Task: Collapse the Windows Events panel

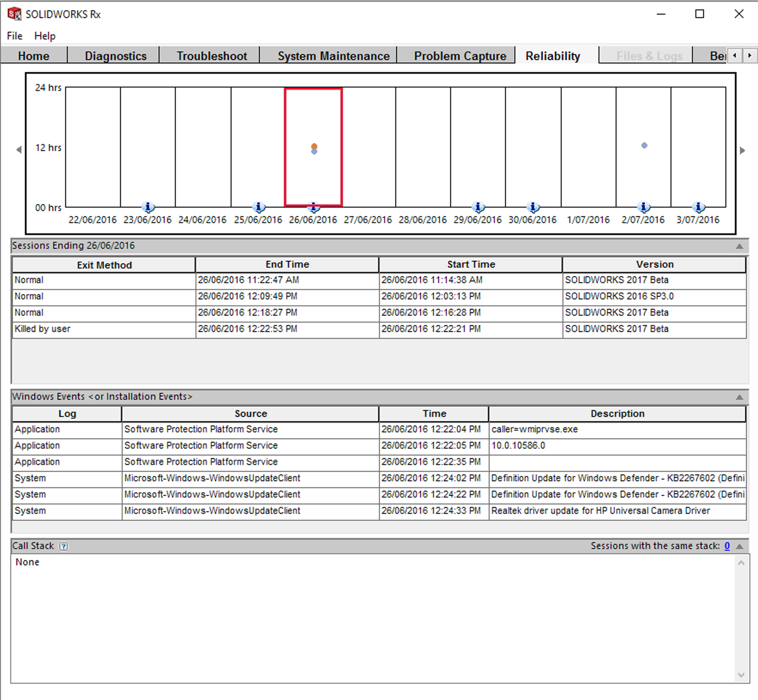Action: pos(739,397)
